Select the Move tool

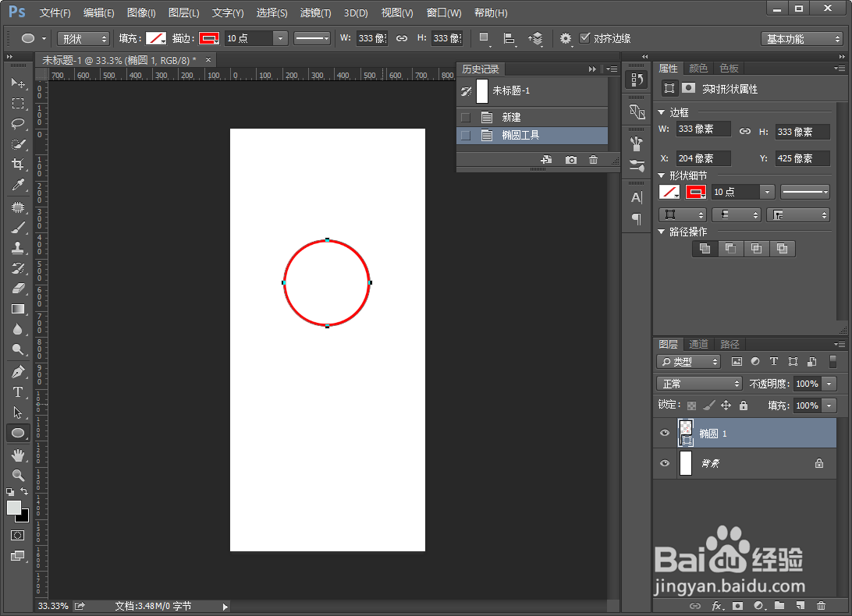[18, 83]
